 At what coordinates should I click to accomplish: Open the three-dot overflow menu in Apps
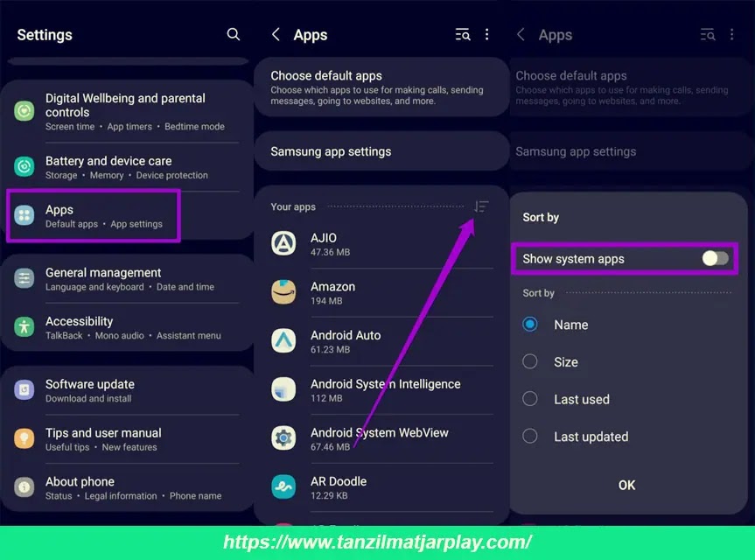tap(487, 34)
